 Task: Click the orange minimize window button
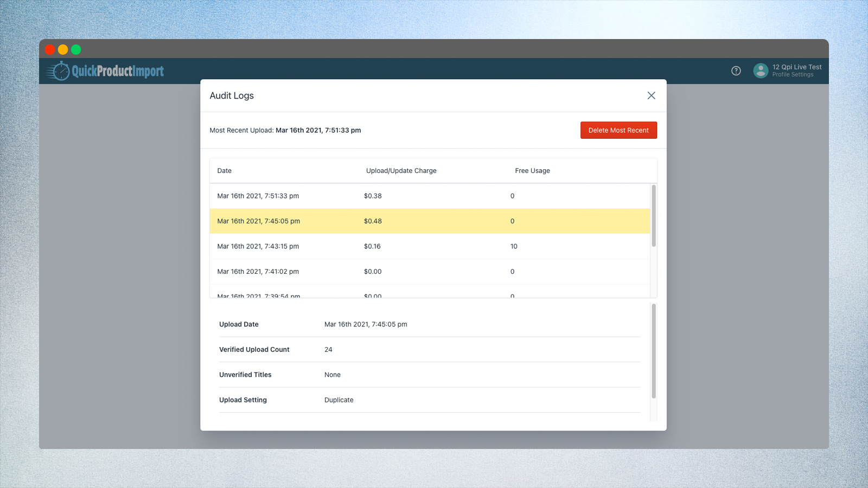pos(63,49)
